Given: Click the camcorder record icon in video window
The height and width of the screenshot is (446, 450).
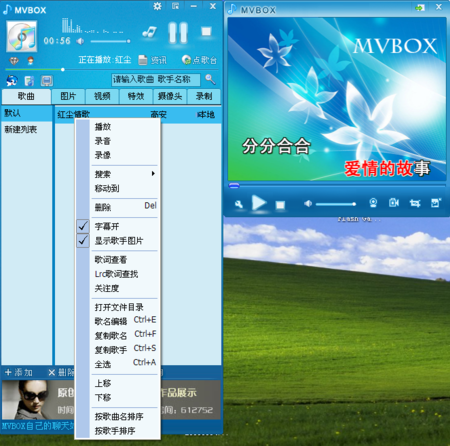Looking at the screenshot, I should 394,202.
